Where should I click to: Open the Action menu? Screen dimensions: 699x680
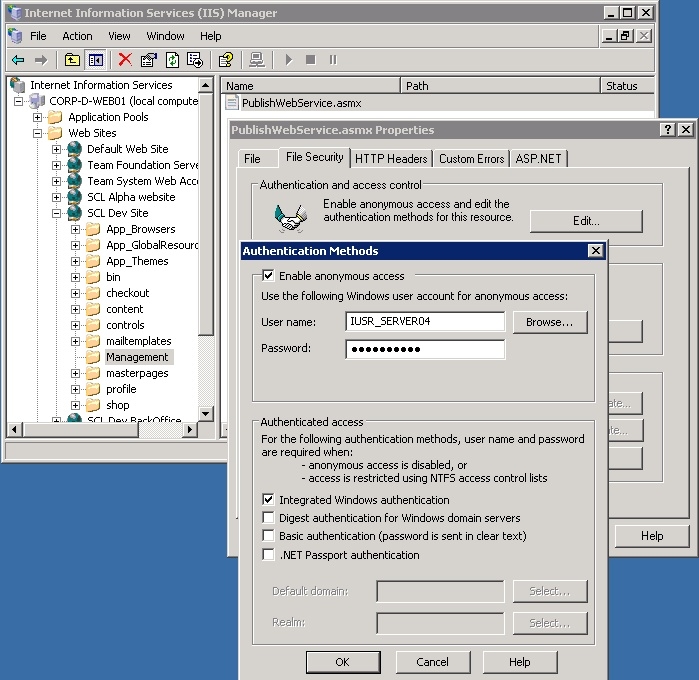77,36
